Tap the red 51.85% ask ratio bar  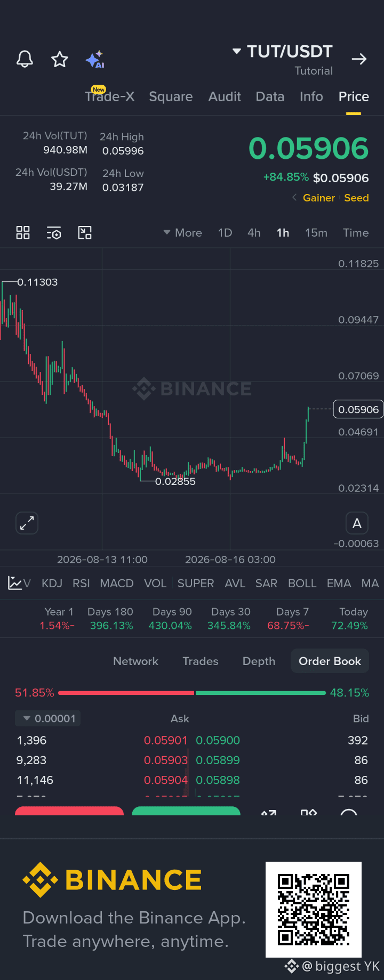[x=126, y=693]
